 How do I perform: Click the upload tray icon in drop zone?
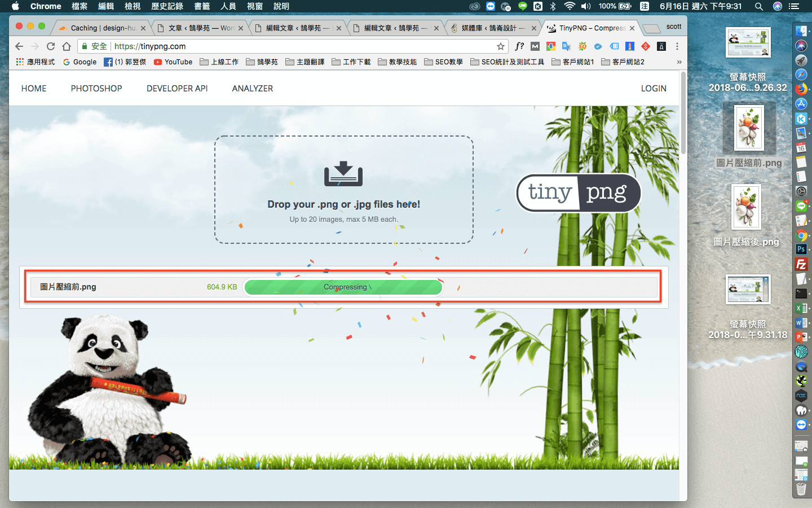tap(343, 174)
